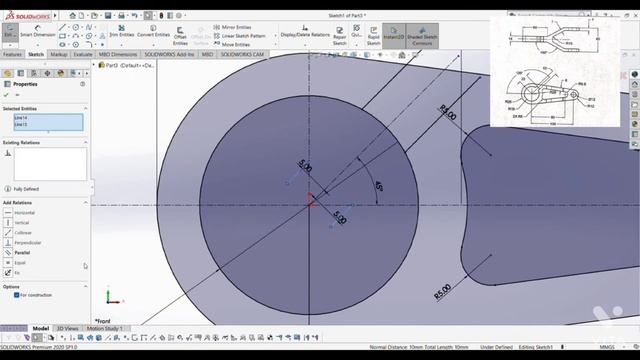Select the Corner Rectangle tool

pos(62,36)
